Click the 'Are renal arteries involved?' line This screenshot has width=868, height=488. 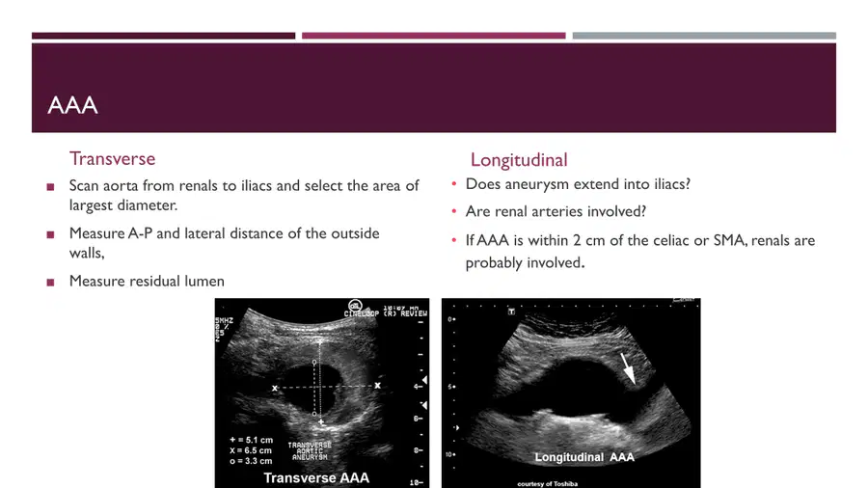click(556, 212)
